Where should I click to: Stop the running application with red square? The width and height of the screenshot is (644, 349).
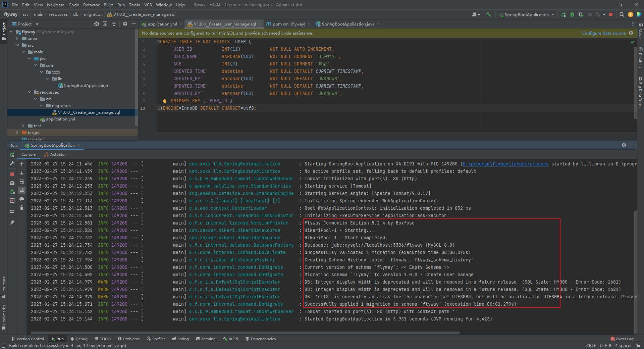pyautogui.click(x=611, y=14)
